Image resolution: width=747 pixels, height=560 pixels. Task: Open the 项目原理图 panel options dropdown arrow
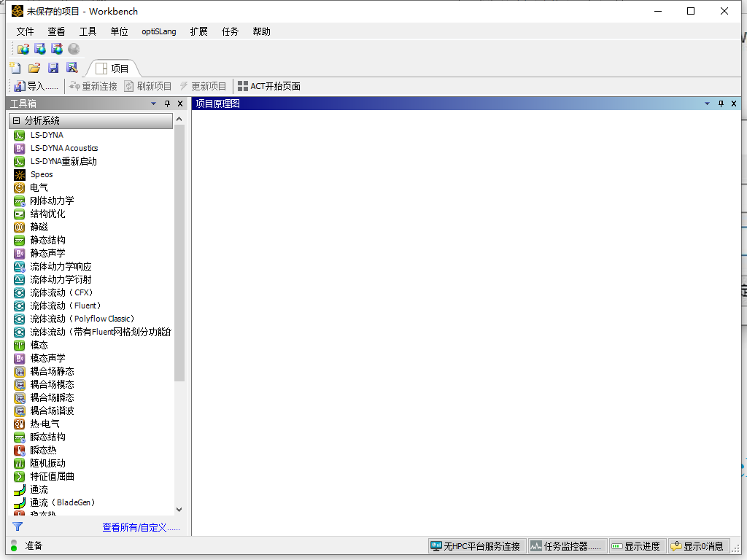tap(706, 104)
